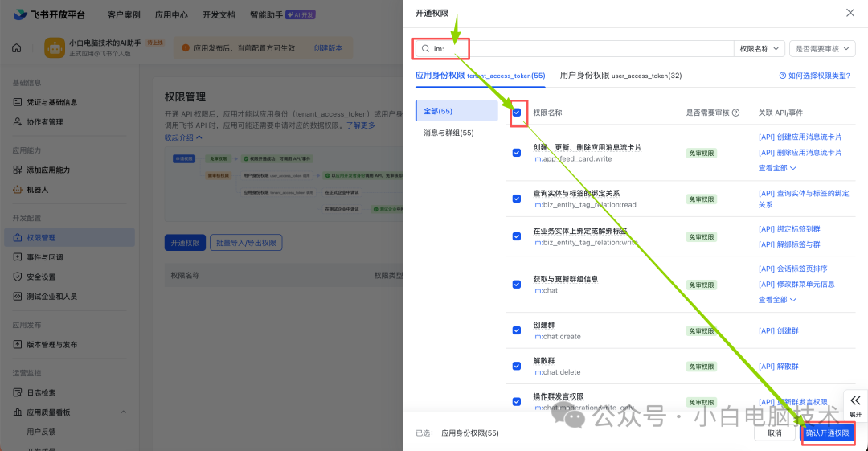Open [API] 绑定标签到群 link
The height and width of the screenshot is (451, 868).
(x=789, y=229)
